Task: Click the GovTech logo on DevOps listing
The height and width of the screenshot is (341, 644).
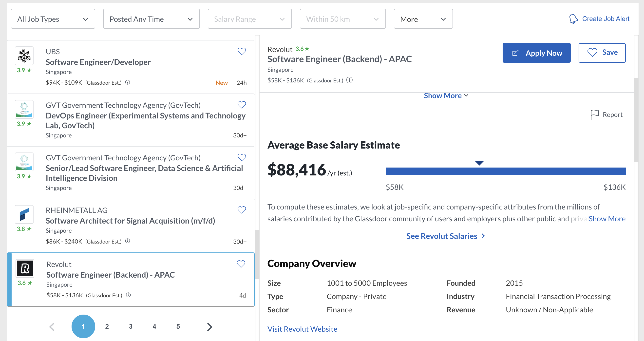Action: tap(24, 109)
